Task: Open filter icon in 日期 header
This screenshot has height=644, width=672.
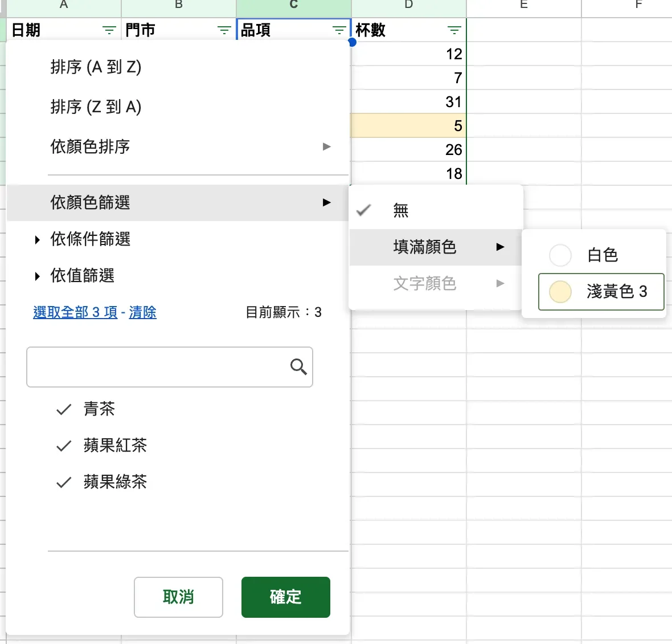Action: [x=109, y=30]
